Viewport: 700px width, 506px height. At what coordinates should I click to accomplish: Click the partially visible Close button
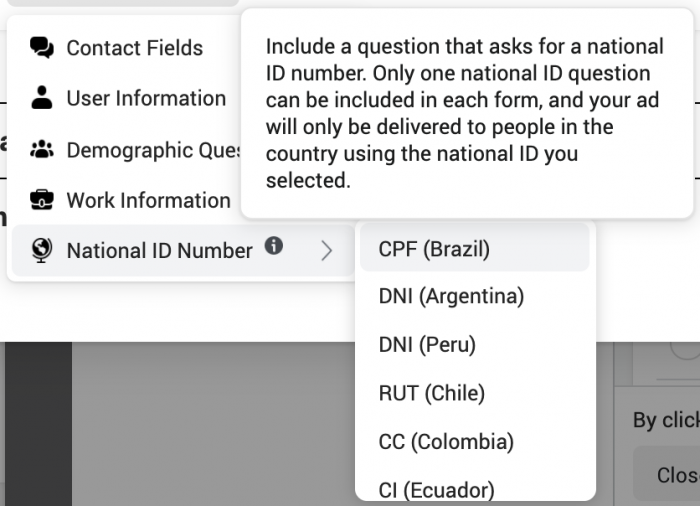(x=667, y=474)
